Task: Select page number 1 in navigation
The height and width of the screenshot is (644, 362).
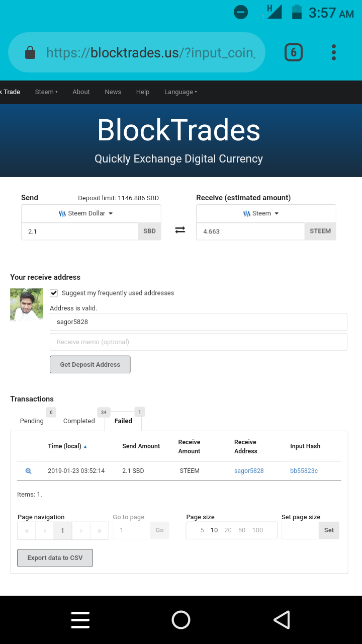Action: pos(63,531)
